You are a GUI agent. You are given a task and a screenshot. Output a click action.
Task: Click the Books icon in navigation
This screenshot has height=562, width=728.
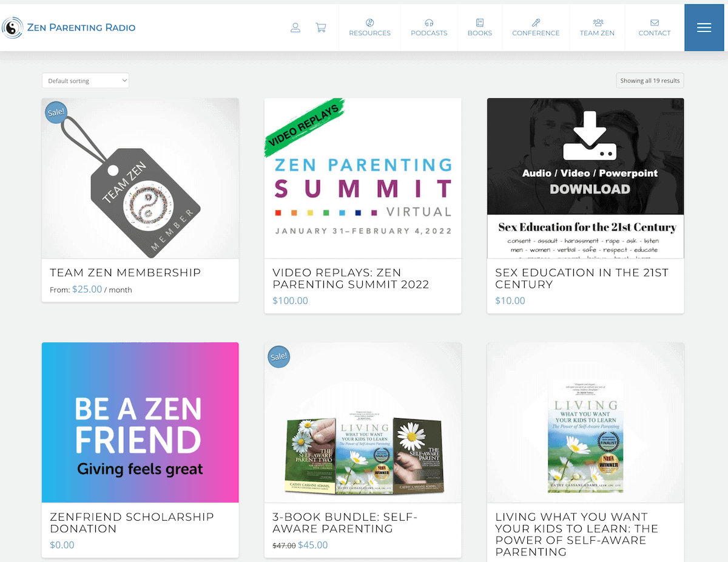[x=479, y=22]
